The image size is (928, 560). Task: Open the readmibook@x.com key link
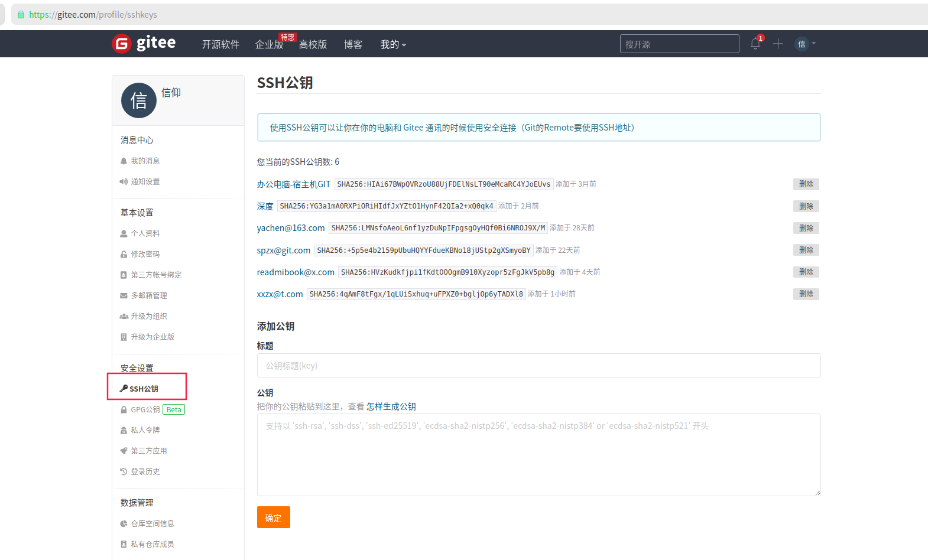(296, 272)
